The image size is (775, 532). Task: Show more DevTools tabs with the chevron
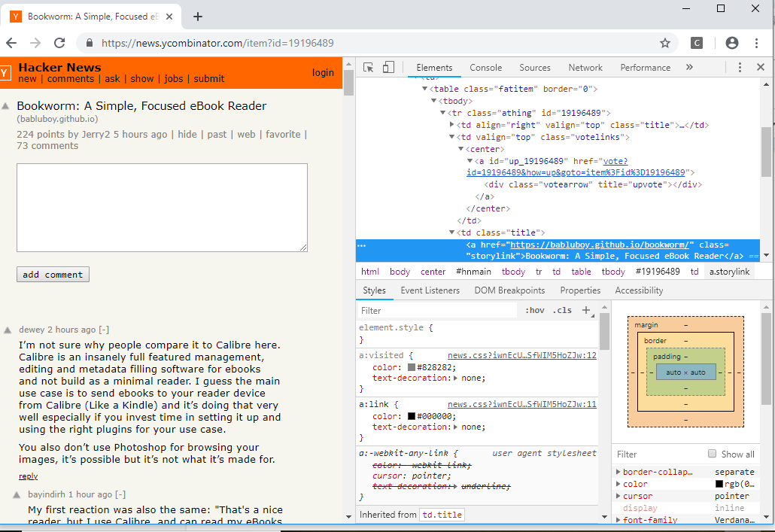click(689, 67)
